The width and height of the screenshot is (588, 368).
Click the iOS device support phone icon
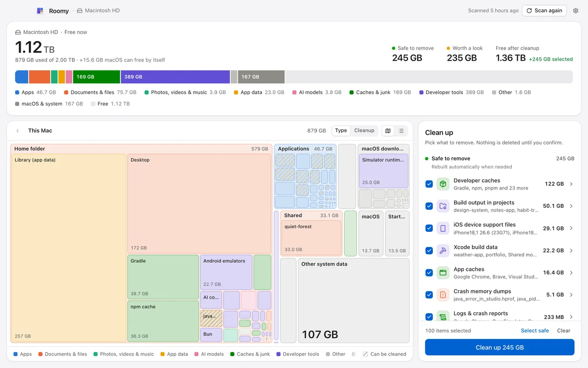pos(443,228)
